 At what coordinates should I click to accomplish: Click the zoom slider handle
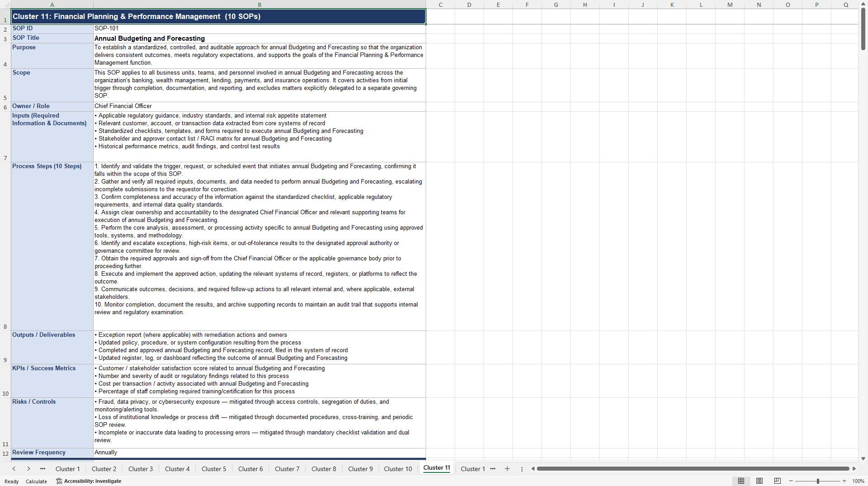click(x=818, y=481)
